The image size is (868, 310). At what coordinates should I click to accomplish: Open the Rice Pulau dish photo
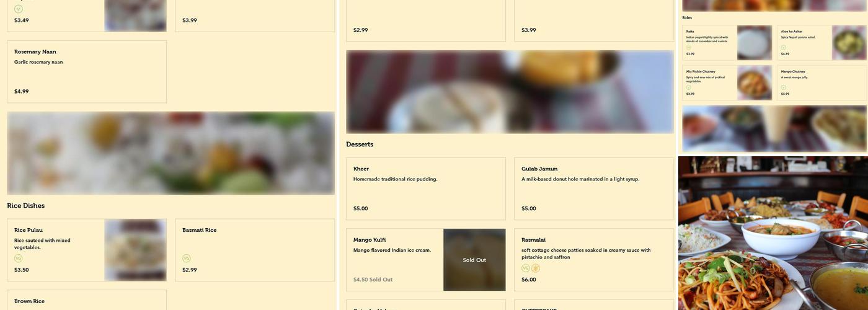135,250
